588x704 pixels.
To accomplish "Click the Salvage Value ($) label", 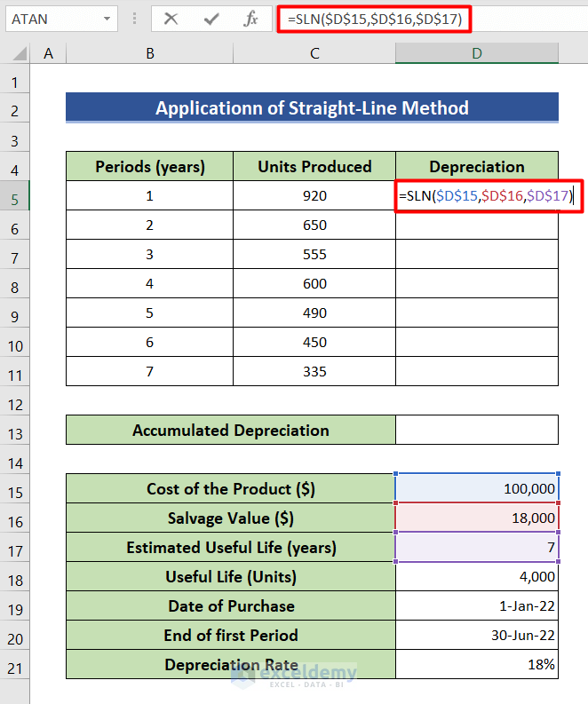I will click(231, 518).
